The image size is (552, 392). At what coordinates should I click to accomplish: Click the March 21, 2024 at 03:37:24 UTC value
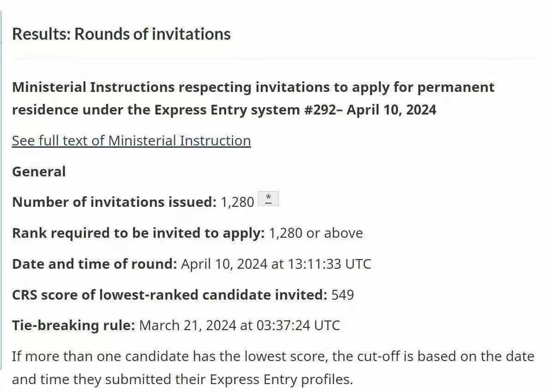(240, 326)
